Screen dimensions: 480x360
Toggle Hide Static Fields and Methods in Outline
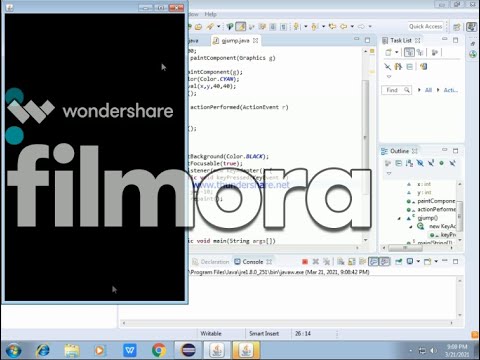pos(431,163)
